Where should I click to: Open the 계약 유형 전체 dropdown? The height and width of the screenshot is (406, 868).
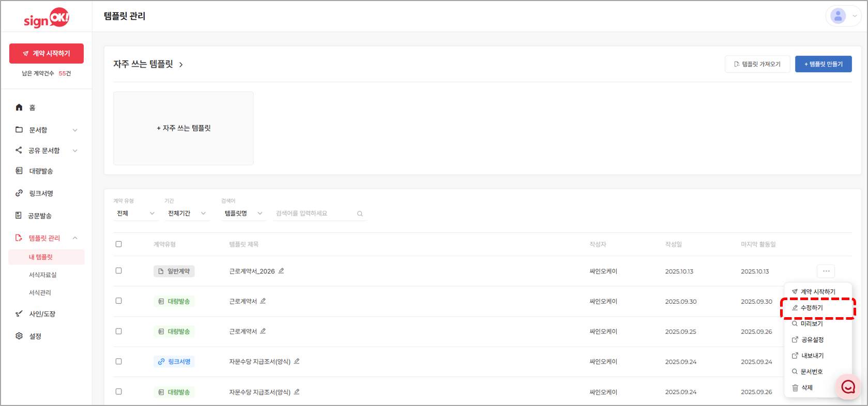[x=135, y=213]
